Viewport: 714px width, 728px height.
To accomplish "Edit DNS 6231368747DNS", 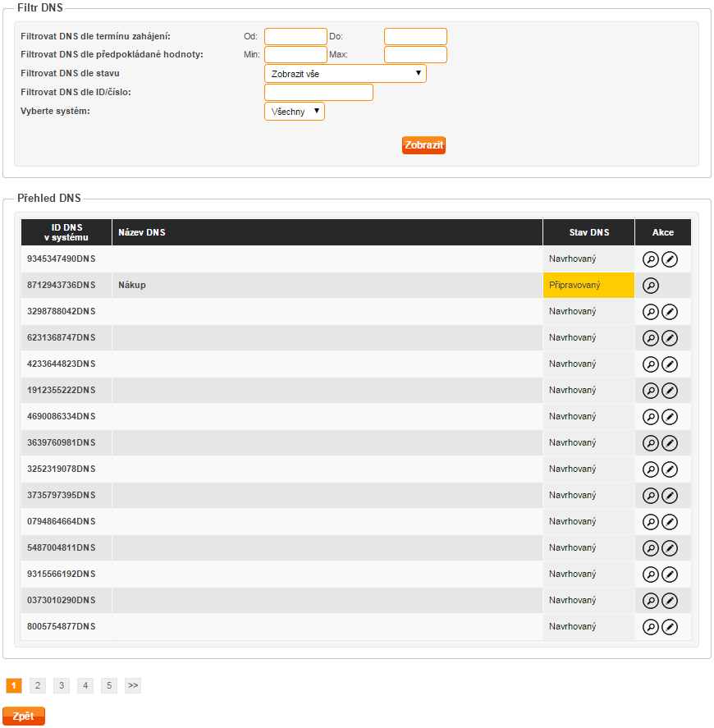I will point(670,338).
